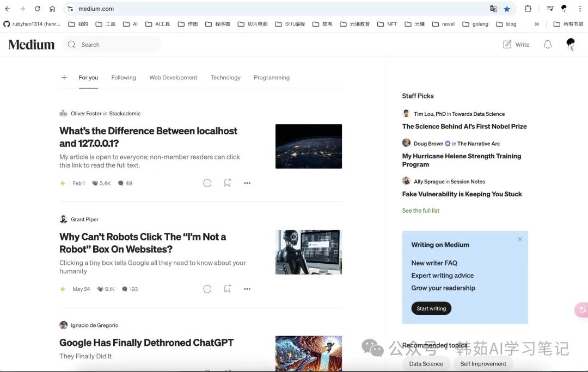Go back with the browser back arrow
The height and width of the screenshot is (372, 588).
coord(8,9)
